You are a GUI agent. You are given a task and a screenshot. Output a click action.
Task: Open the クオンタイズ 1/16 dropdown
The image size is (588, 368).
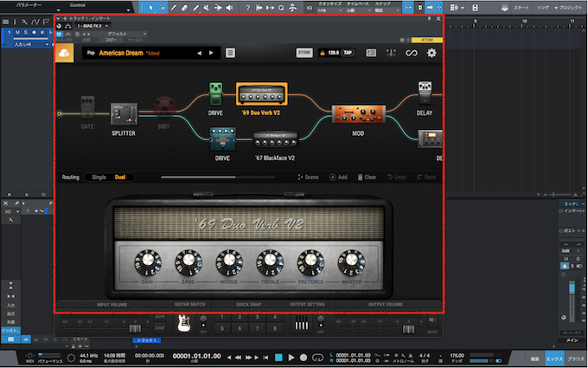[330, 10]
